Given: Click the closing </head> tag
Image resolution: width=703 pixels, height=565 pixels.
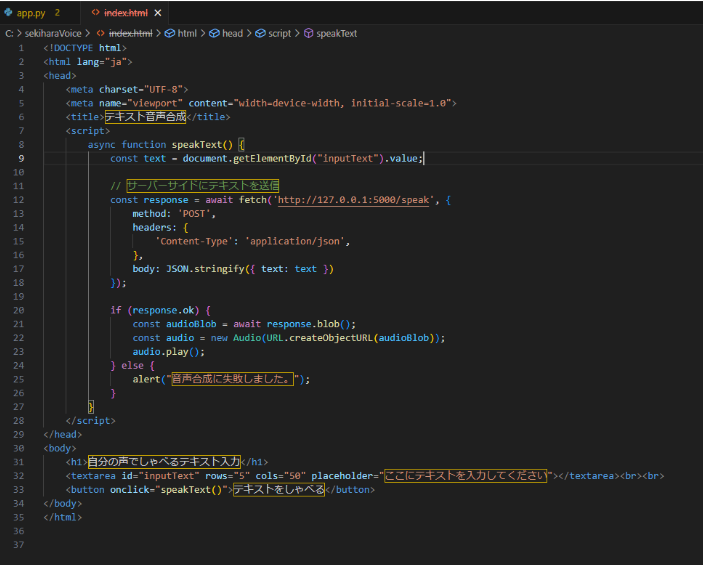Looking at the screenshot, I should (63, 435).
